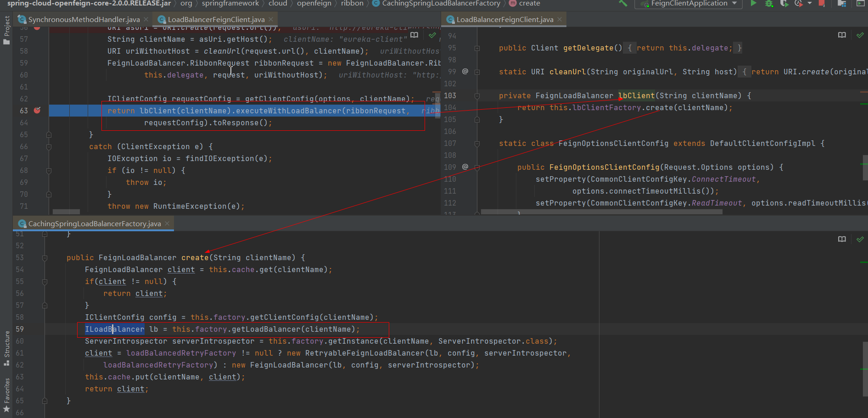Viewport: 868px width, 418px height.
Task: Collapse the if block fold at line 55
Action: [45, 282]
